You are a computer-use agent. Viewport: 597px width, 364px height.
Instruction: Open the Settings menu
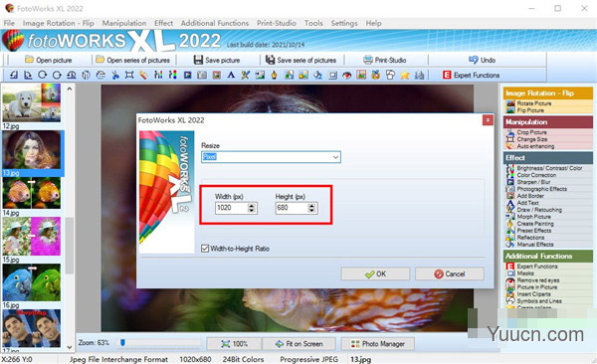344,23
